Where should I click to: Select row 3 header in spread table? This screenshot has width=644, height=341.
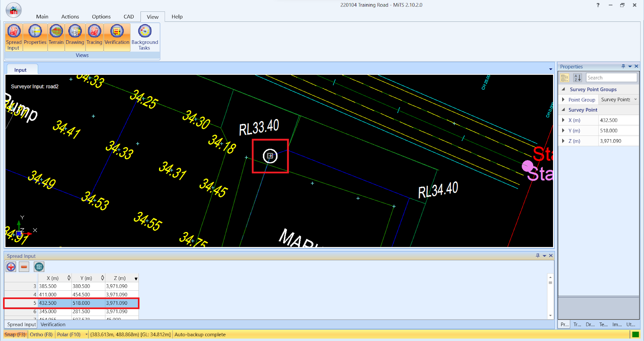tap(21, 286)
